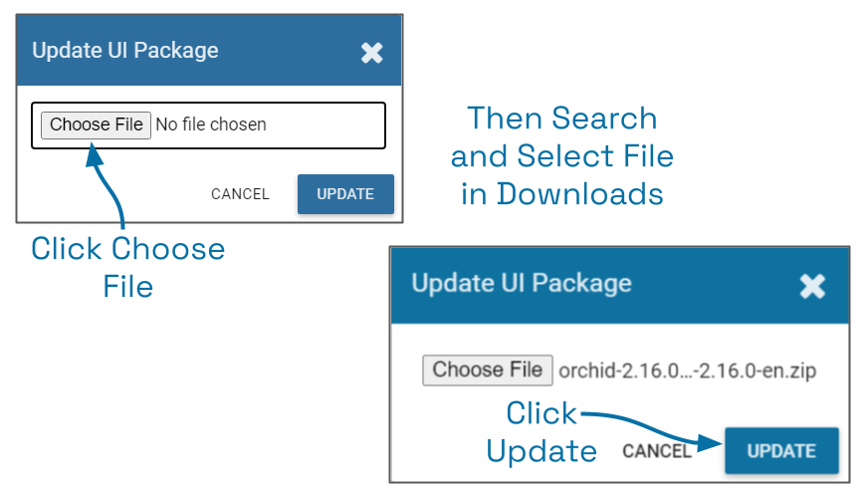This screenshot has width=868, height=501.
Task: Cancel the dialog that has no file chosen
Action: coord(240,194)
